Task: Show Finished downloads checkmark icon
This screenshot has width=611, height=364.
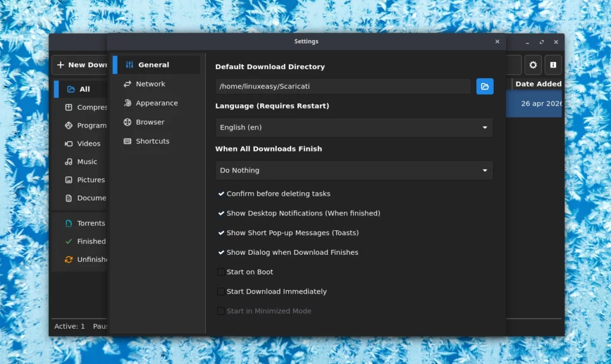Action: tap(69, 242)
